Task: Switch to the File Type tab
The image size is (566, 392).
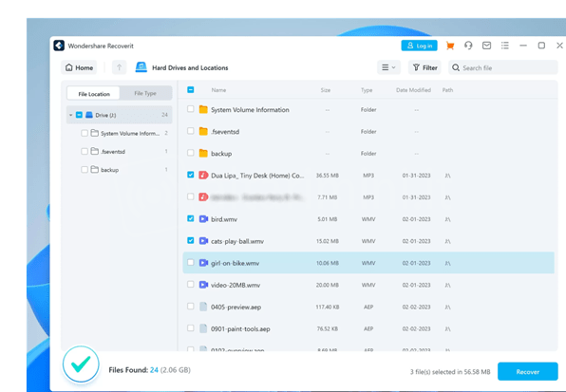Action: [x=145, y=93]
